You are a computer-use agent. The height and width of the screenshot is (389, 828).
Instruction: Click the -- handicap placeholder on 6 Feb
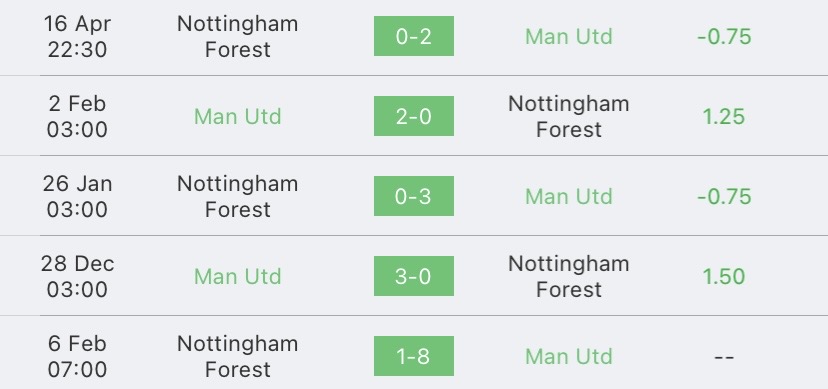(x=724, y=357)
